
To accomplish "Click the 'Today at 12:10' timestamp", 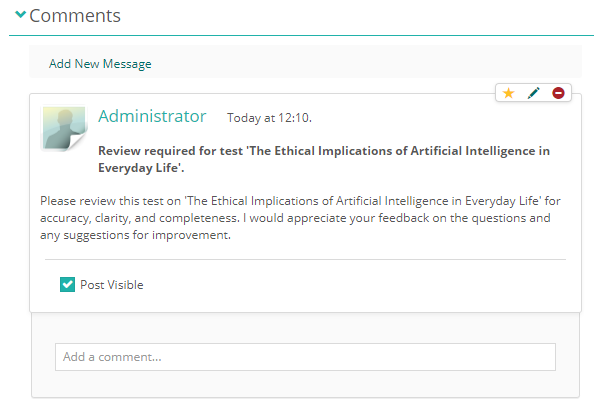I will coord(269,118).
